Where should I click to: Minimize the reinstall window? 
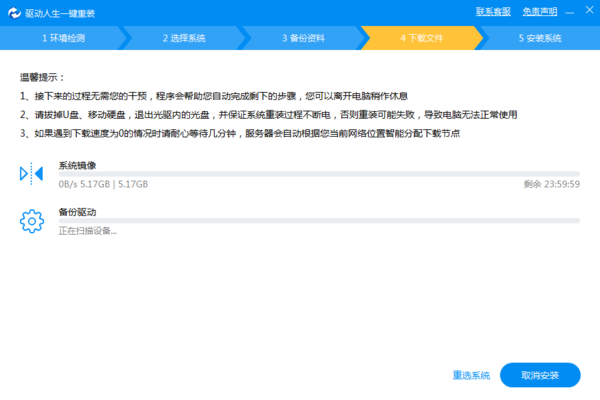[x=567, y=11]
